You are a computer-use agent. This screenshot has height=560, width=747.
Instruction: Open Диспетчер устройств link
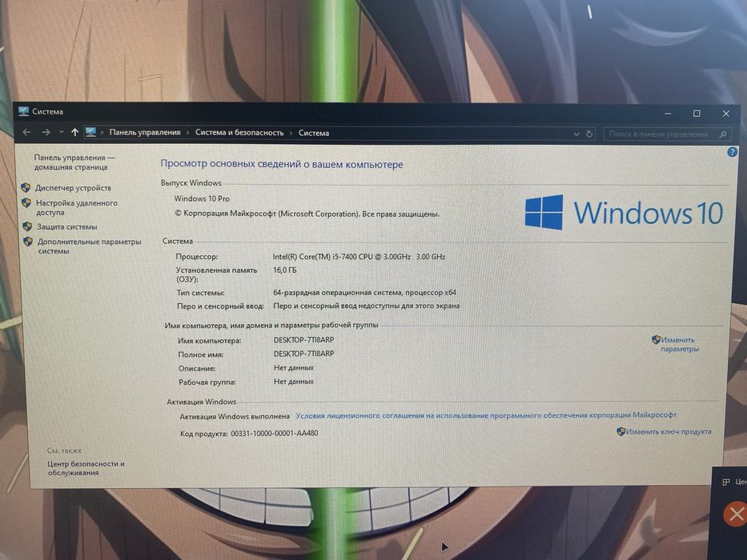tap(73, 188)
